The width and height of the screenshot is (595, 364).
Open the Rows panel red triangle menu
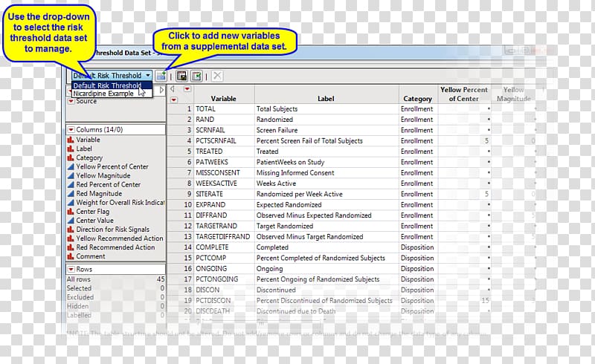(x=71, y=269)
